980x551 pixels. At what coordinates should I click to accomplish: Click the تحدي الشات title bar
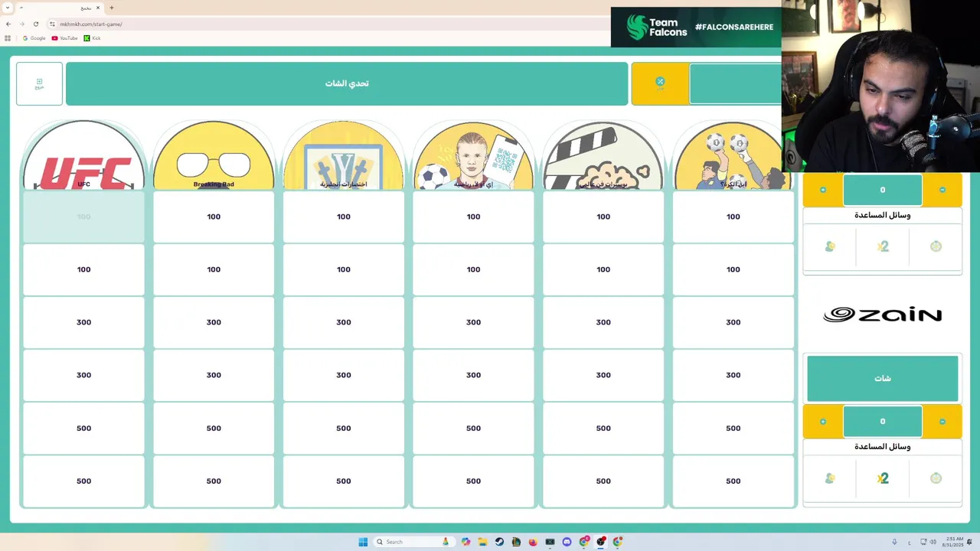pos(347,83)
